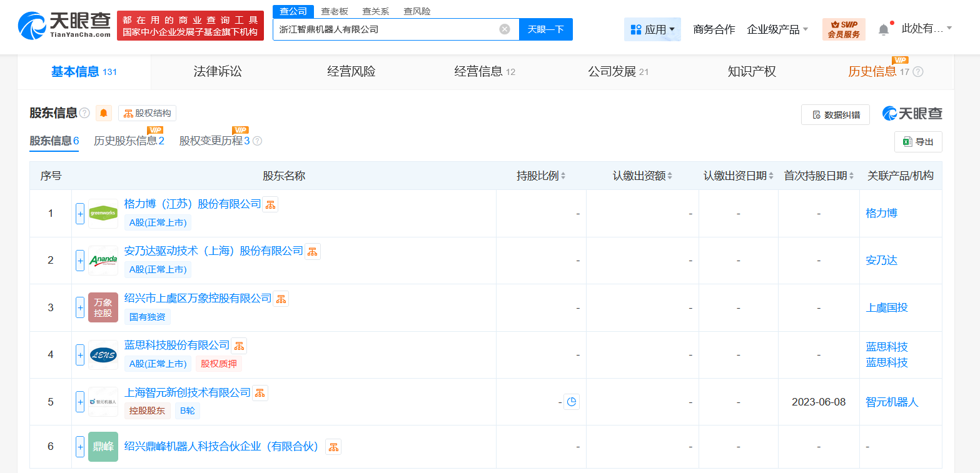Export shareholder table with 导出
980x473 pixels.
(918, 142)
